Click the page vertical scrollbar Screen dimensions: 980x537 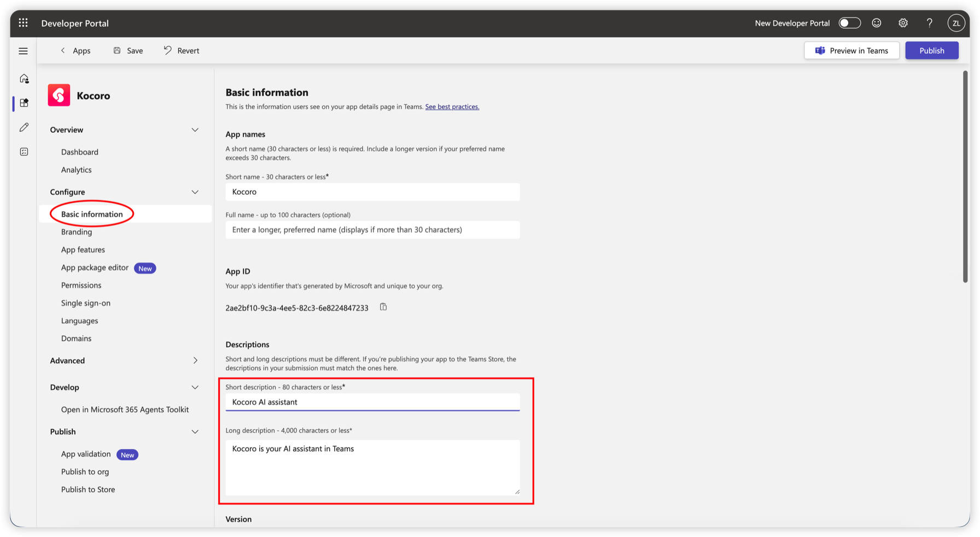[x=965, y=177]
